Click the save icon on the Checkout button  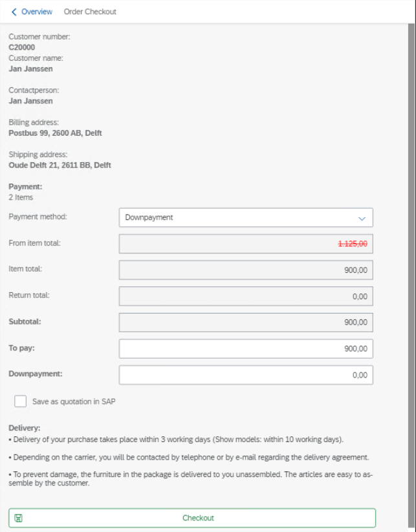pyautogui.click(x=19, y=518)
